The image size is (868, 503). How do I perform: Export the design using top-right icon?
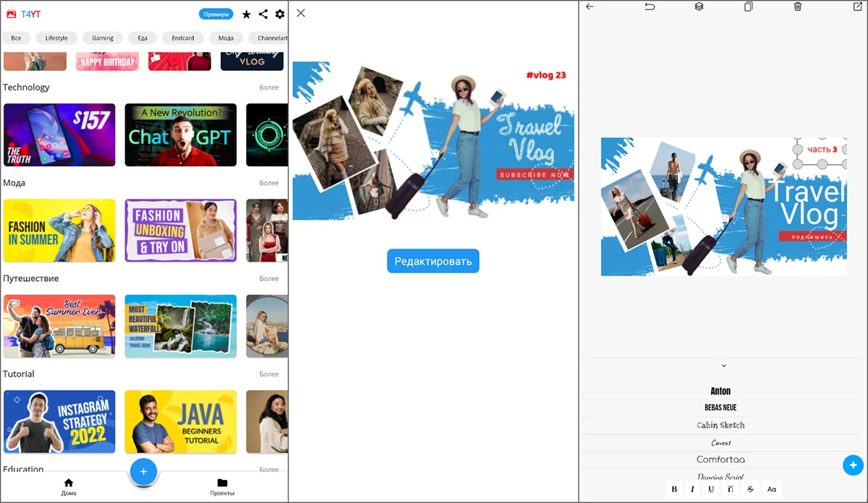(857, 7)
